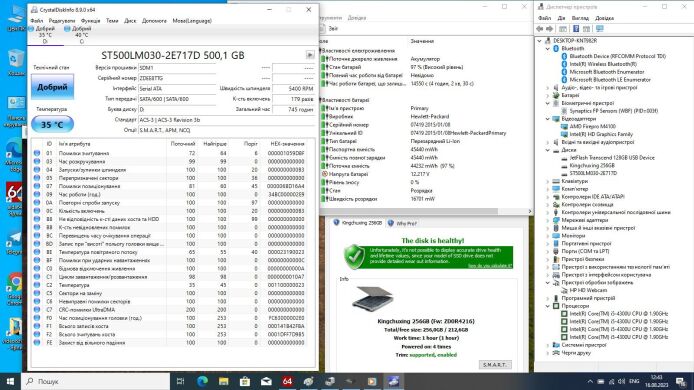Open File Explorer from the taskbar
The width and height of the screenshot is (694, 390).
click(x=224, y=381)
